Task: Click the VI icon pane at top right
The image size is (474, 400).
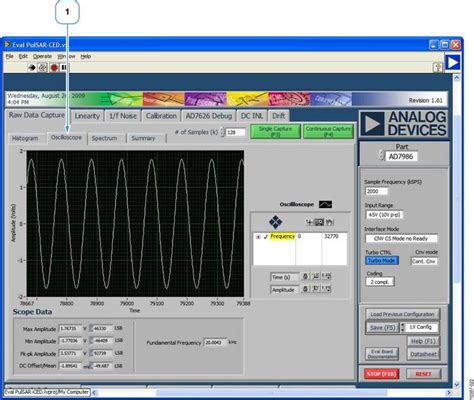Action: 453,62
